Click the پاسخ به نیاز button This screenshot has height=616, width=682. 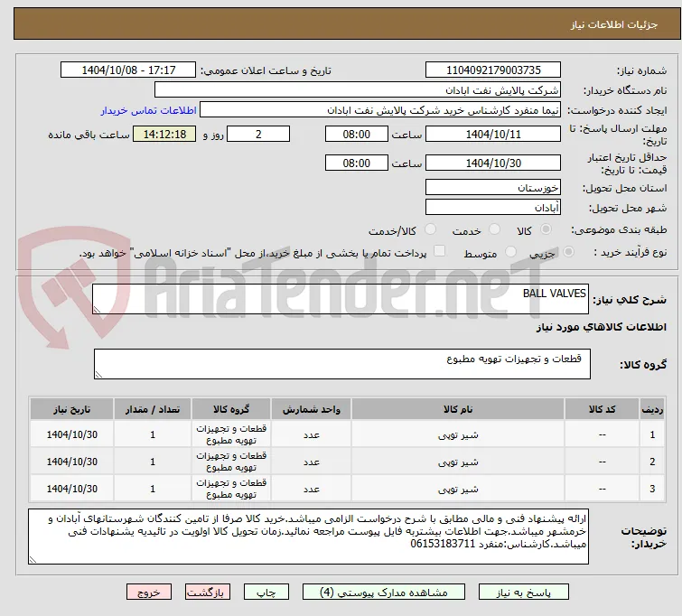coord(524,593)
